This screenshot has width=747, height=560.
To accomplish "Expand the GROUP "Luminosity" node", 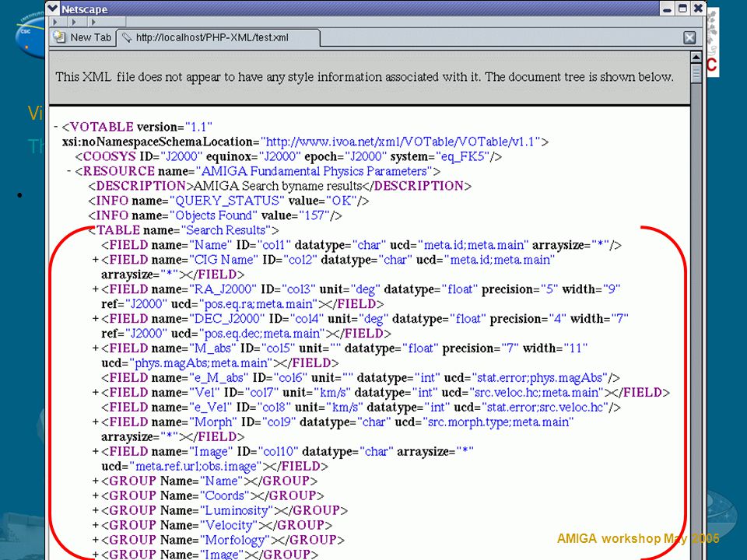I will (95, 511).
